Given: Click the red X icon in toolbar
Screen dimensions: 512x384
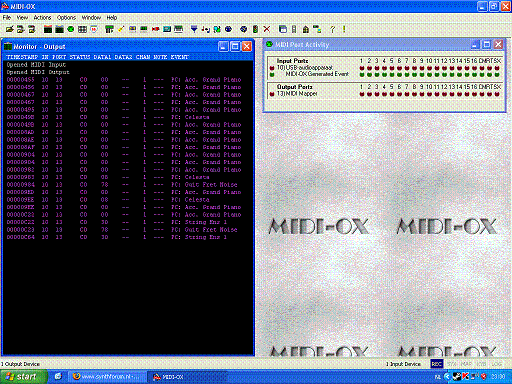Looking at the screenshot, I should pos(267,29).
